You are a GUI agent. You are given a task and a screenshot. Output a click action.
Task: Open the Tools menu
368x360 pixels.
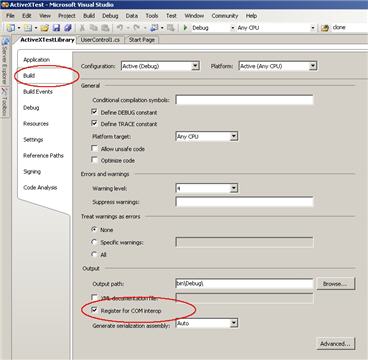point(152,16)
